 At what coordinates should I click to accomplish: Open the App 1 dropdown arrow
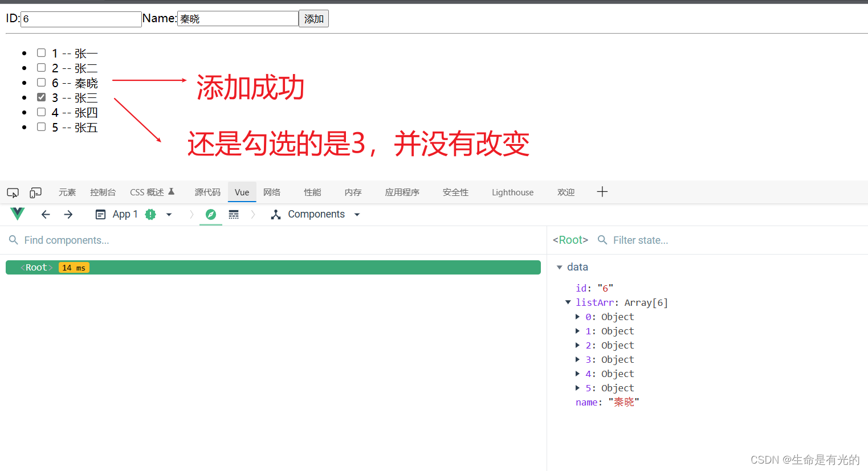pos(169,215)
